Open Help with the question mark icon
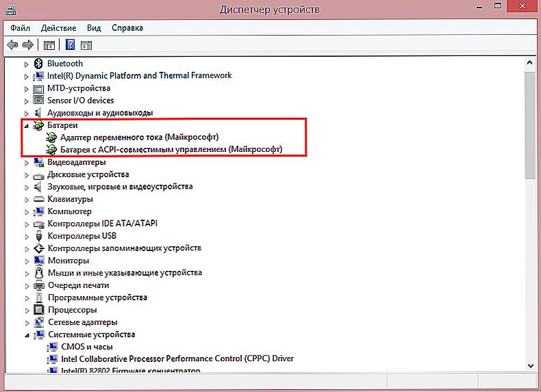The image size is (541, 392). pyautogui.click(x=70, y=44)
